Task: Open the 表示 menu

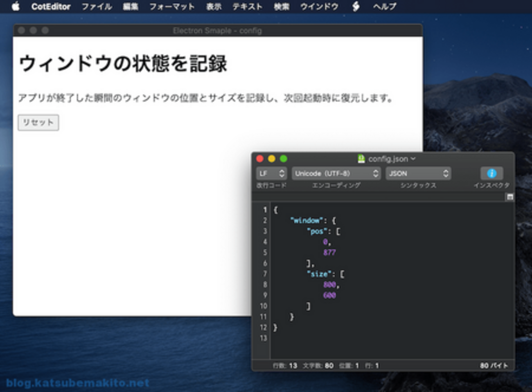Action: (x=214, y=7)
